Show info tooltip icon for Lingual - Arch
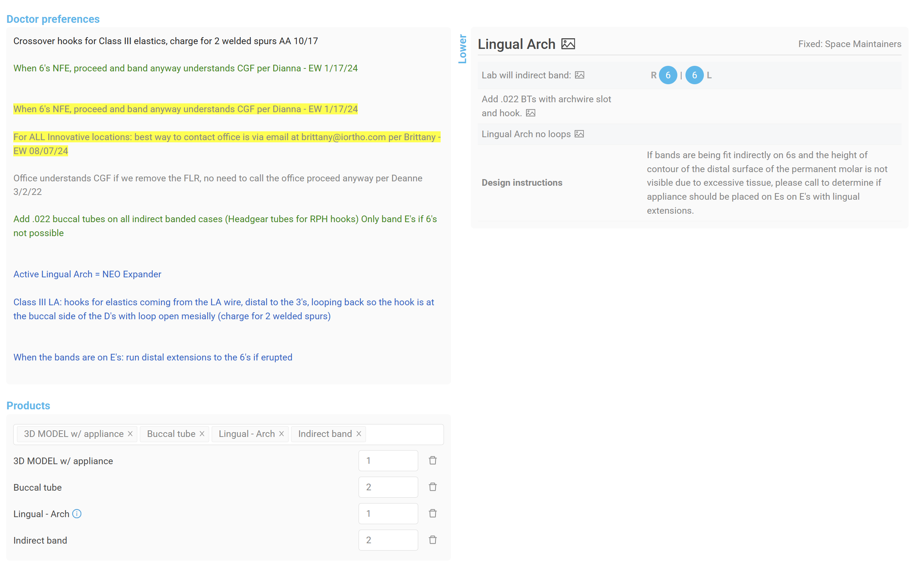 tap(77, 514)
